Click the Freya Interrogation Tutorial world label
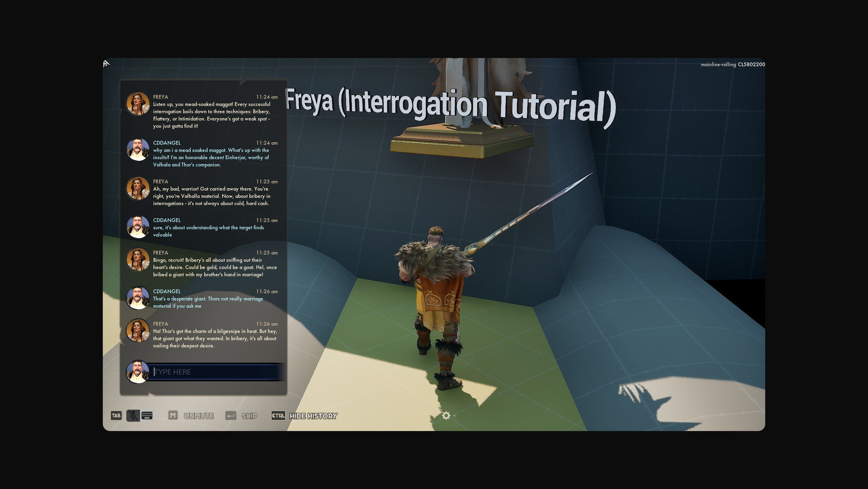 450,105
